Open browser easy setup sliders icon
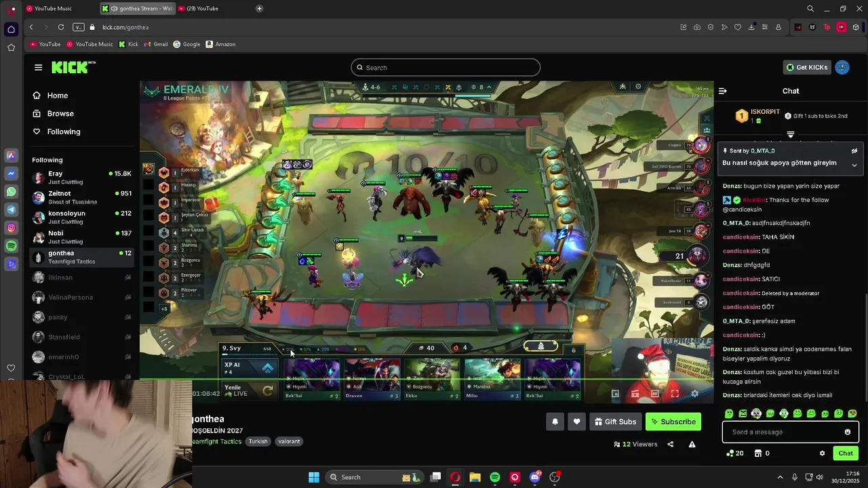Screen dimensions: 868x488 [765, 27]
